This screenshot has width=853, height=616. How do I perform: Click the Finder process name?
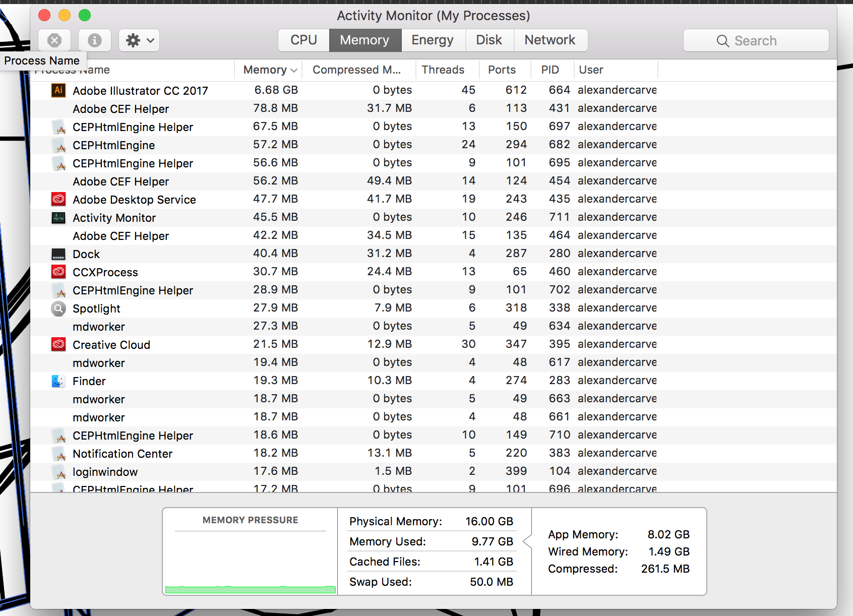coord(89,381)
